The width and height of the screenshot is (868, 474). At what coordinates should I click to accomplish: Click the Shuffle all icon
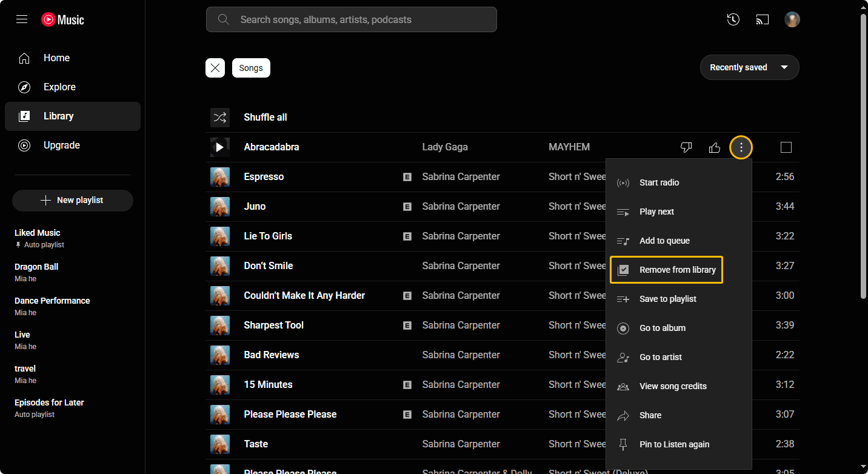coord(220,118)
